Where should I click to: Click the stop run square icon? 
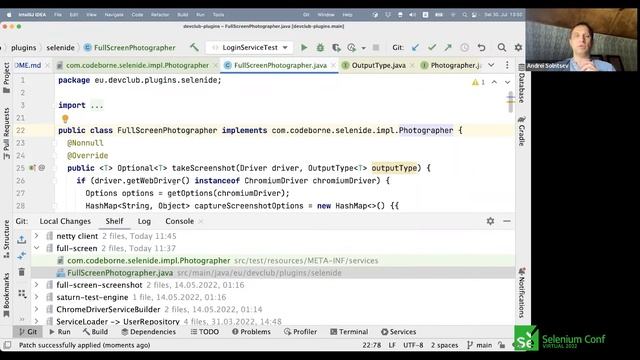pyautogui.click(x=376, y=47)
